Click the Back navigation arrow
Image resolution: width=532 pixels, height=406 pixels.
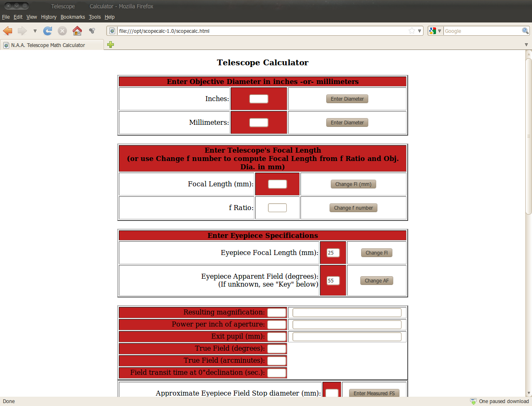tap(7, 31)
